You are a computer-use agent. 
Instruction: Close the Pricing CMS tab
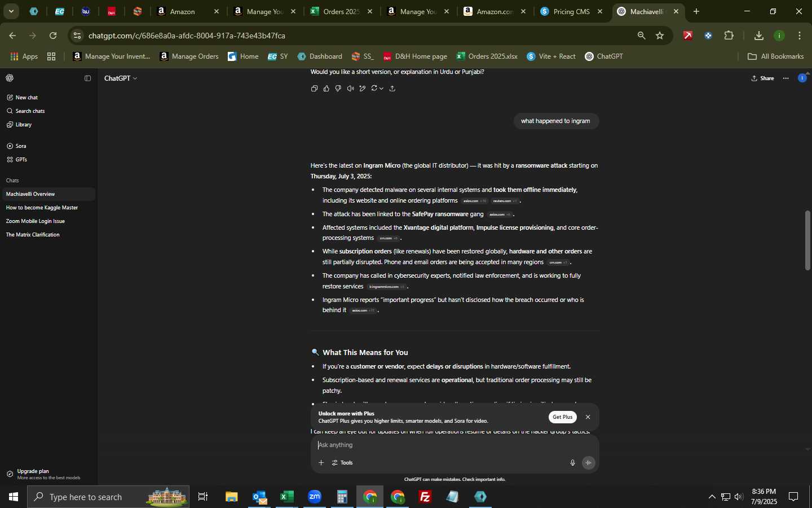coord(600,11)
